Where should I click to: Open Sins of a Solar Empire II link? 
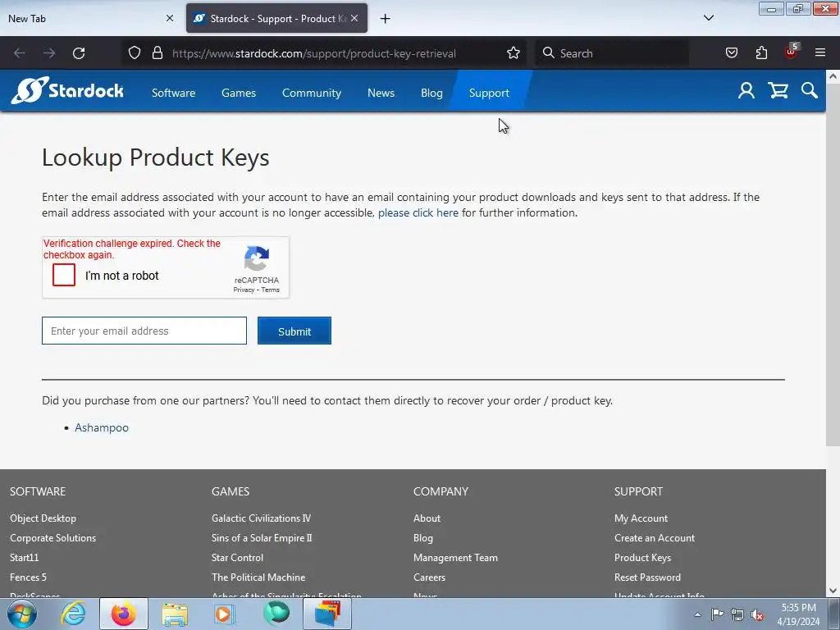pyautogui.click(x=262, y=538)
